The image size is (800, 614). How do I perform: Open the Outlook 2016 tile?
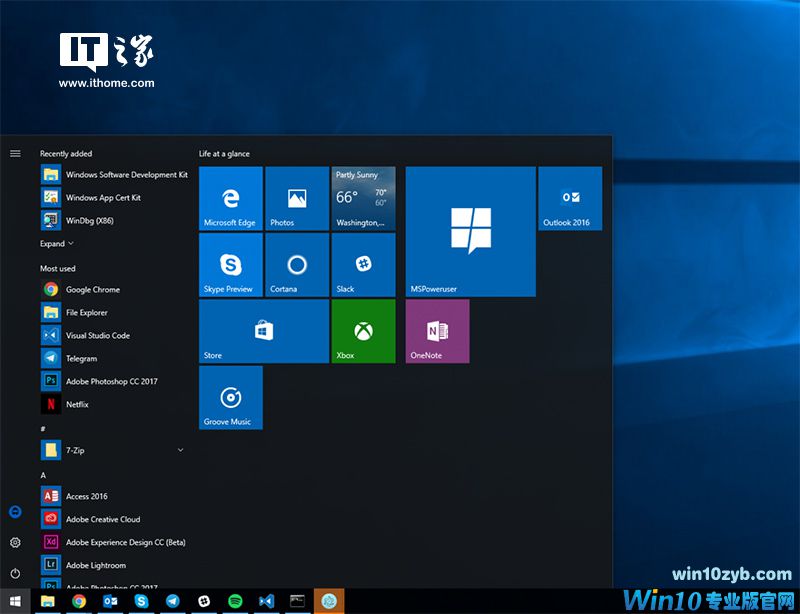pyautogui.click(x=569, y=198)
